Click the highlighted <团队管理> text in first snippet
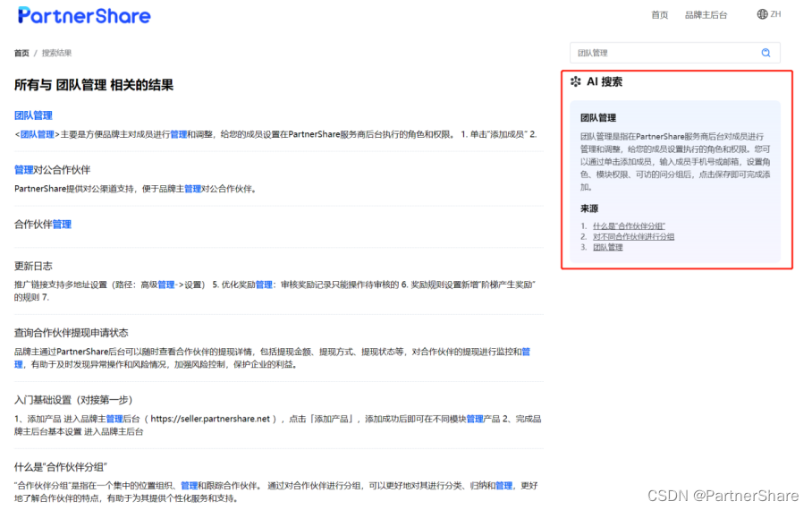This screenshot has height=510, width=812. pyautogui.click(x=37, y=134)
